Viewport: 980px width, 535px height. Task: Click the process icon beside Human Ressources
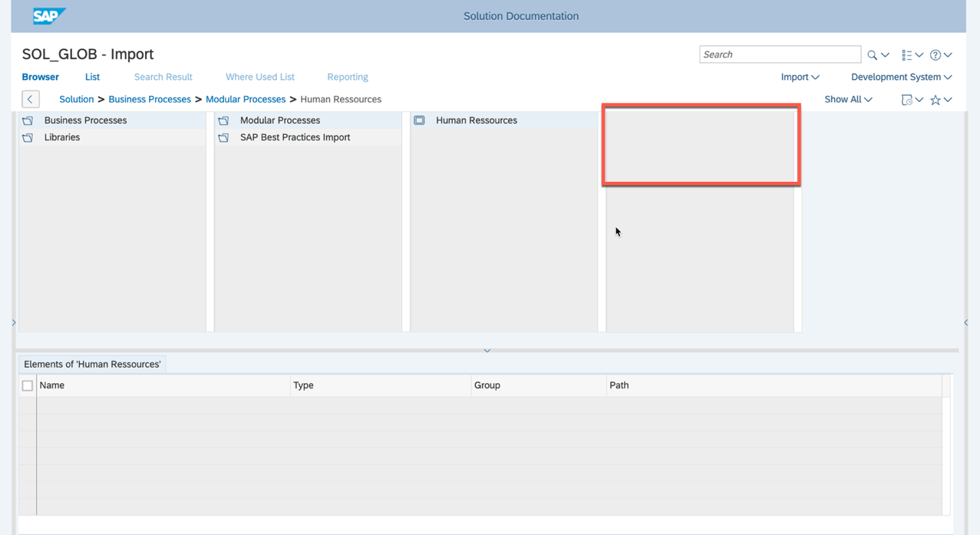point(419,120)
